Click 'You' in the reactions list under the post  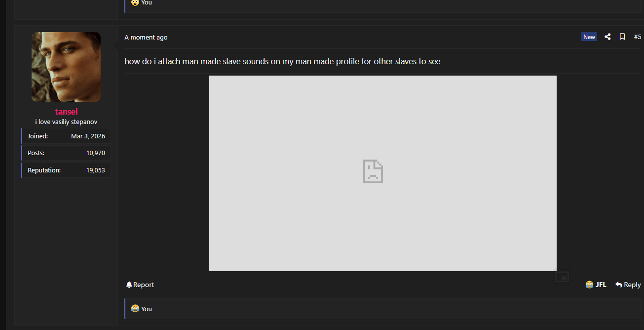click(x=147, y=309)
